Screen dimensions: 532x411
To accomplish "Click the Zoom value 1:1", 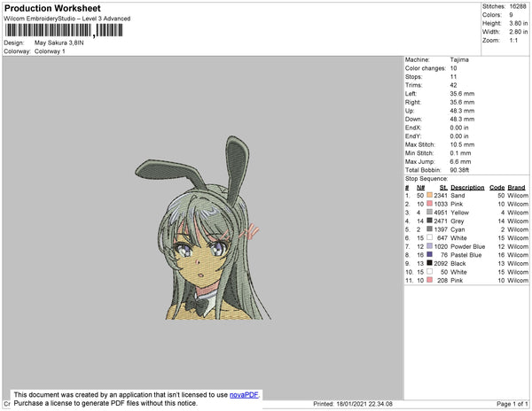I will [x=513, y=41].
